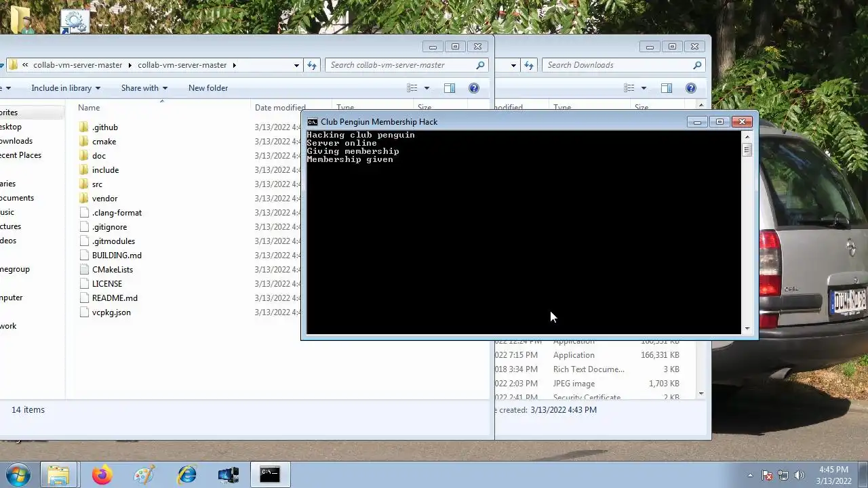Show hidden tray icons arrow
The width and height of the screenshot is (868, 488).
pyautogui.click(x=750, y=476)
